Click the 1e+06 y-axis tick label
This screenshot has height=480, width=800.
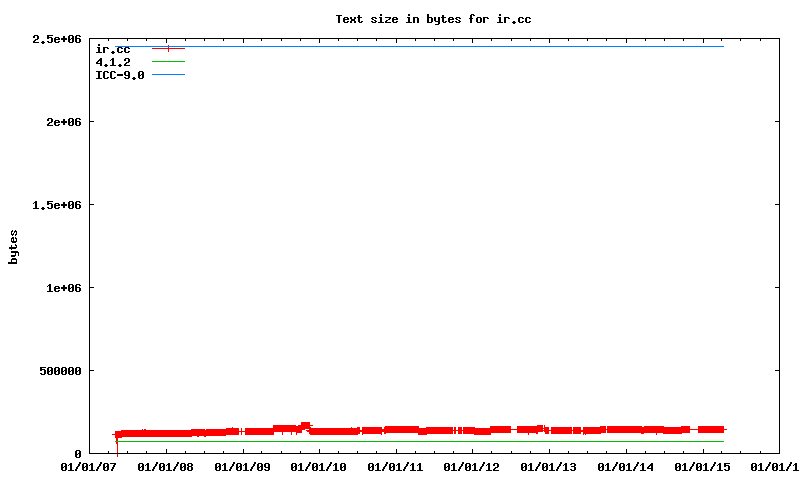(61, 288)
